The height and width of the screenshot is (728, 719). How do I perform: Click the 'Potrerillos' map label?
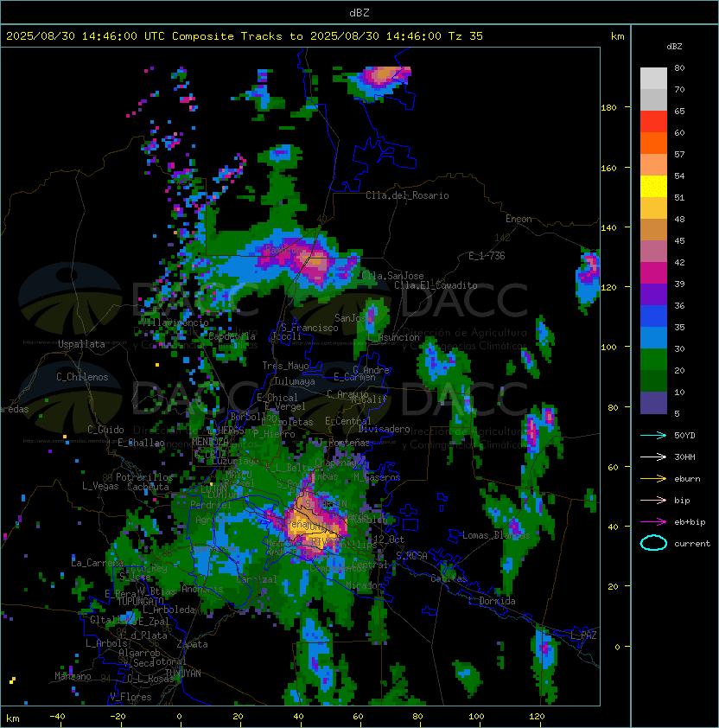[x=144, y=477]
